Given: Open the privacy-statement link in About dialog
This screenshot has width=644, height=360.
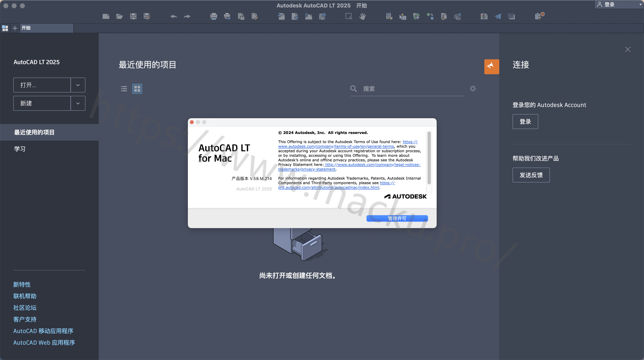Looking at the screenshot, I should [x=349, y=167].
